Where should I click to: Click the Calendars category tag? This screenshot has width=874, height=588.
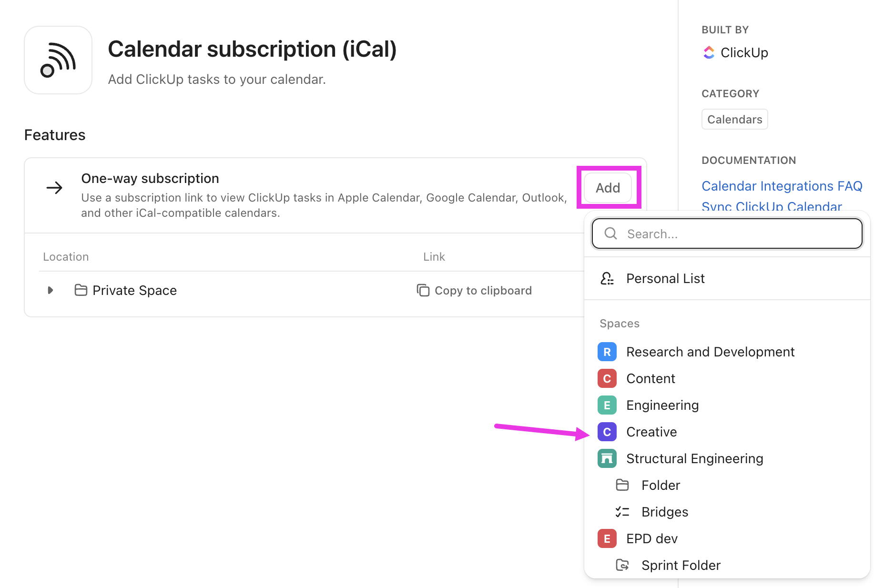pyautogui.click(x=734, y=119)
